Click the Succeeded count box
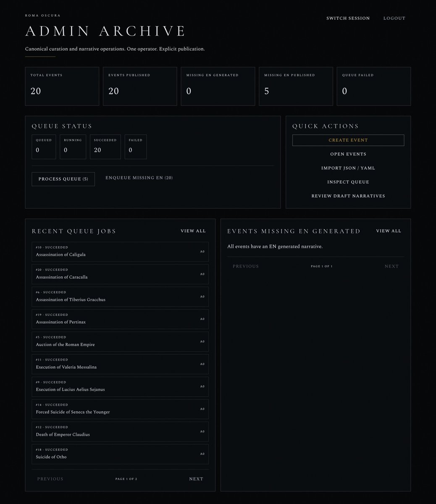Screen dimensions: 436x504 click(105, 147)
